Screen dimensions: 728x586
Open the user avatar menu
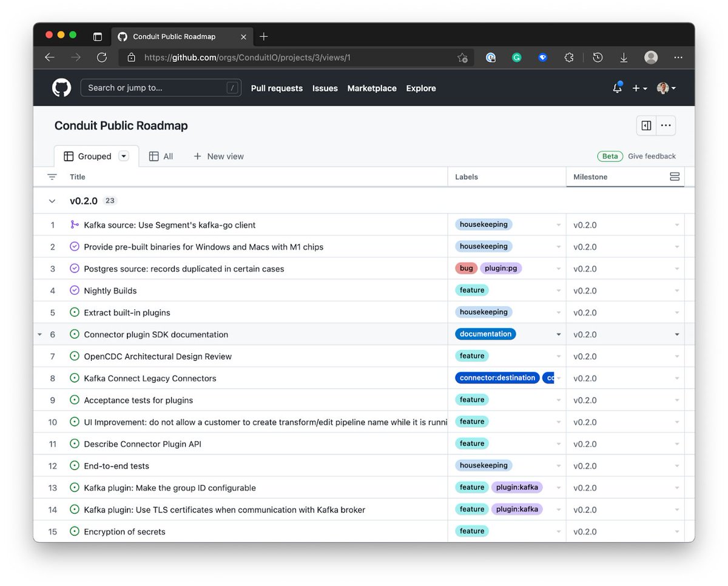(x=666, y=88)
